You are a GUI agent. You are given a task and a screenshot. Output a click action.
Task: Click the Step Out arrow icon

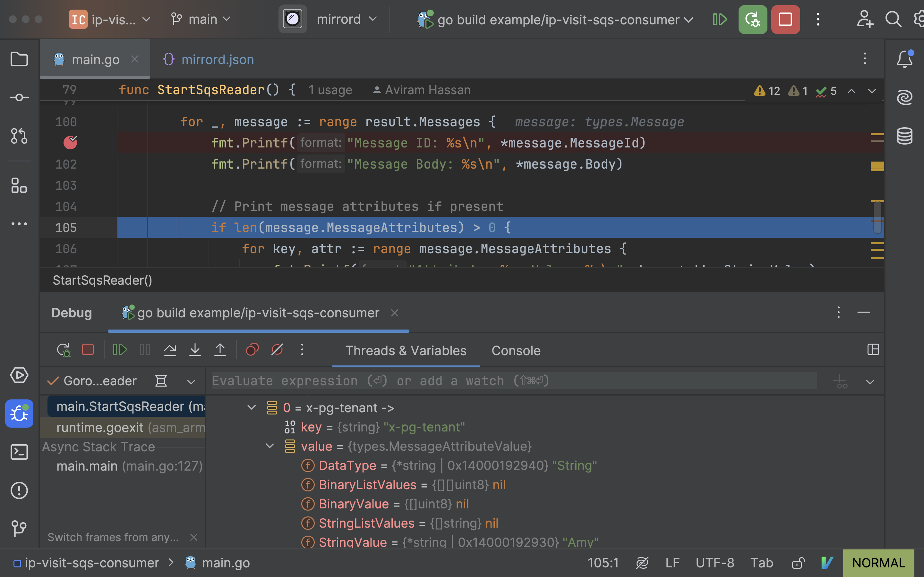[220, 349]
